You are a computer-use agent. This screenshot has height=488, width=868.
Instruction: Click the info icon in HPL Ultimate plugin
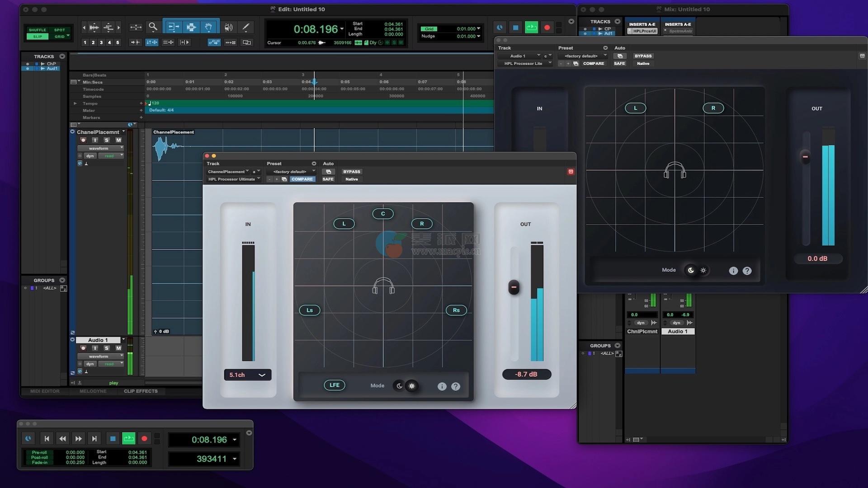[442, 386]
